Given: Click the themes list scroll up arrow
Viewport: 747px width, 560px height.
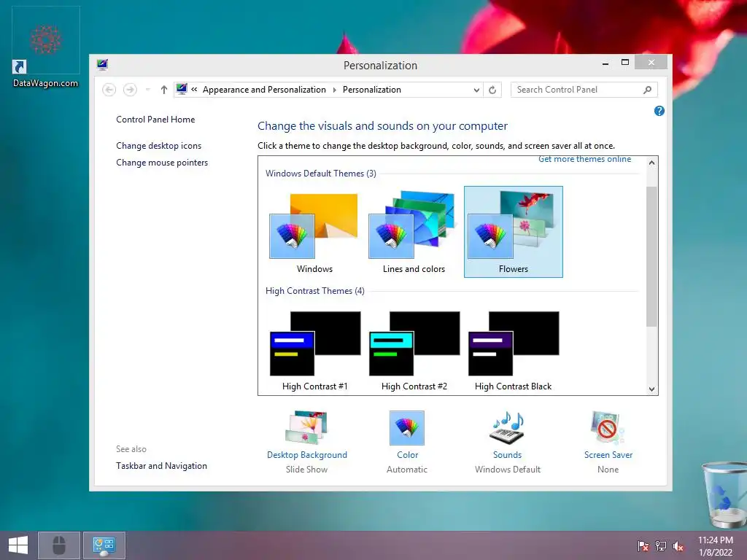Looking at the screenshot, I should tap(651, 163).
